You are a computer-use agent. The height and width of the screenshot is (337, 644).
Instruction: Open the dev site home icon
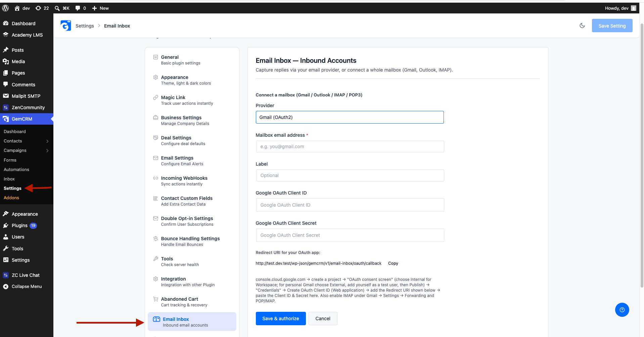pos(17,8)
